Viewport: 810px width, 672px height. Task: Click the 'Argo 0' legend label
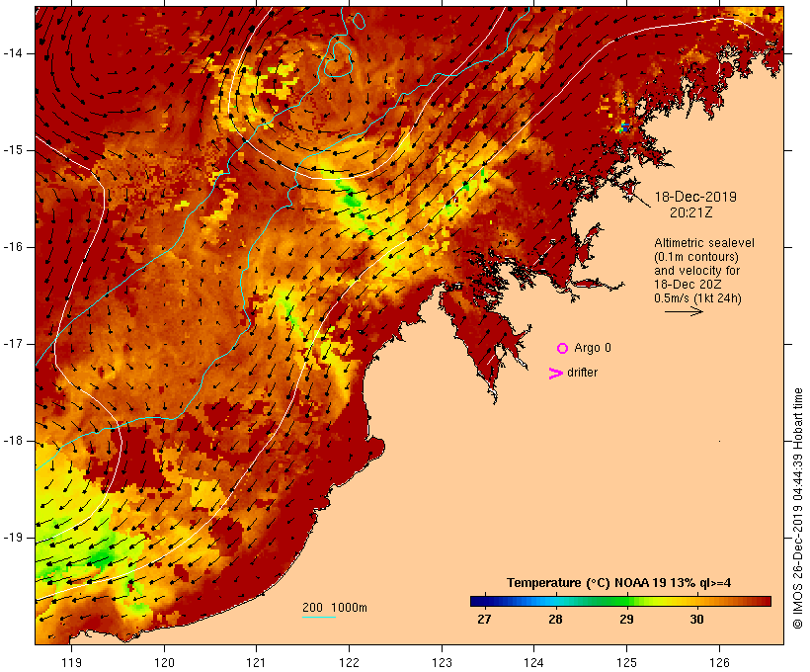tap(593, 348)
